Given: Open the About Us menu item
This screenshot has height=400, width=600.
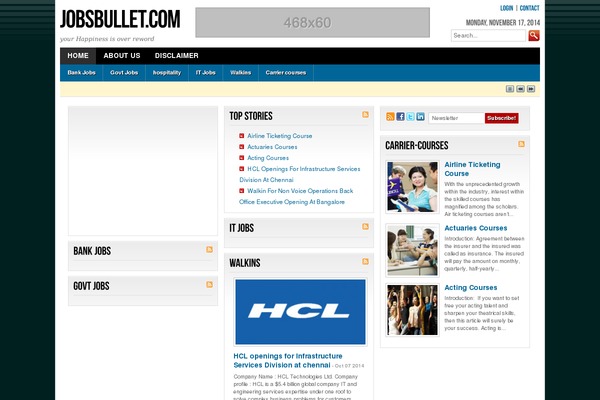Looking at the screenshot, I should (122, 56).
